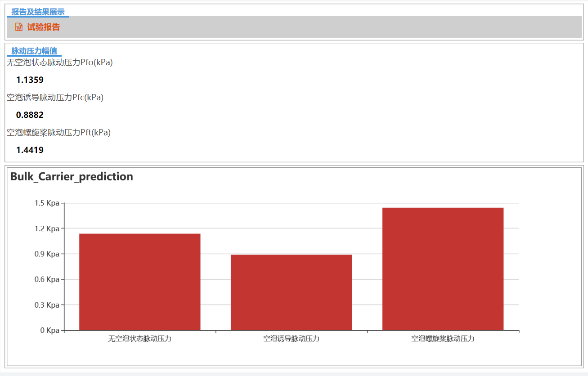Image resolution: width=588 pixels, height=376 pixels.
Task: Select the 脉动压力幅值 section header
Action: [34, 51]
